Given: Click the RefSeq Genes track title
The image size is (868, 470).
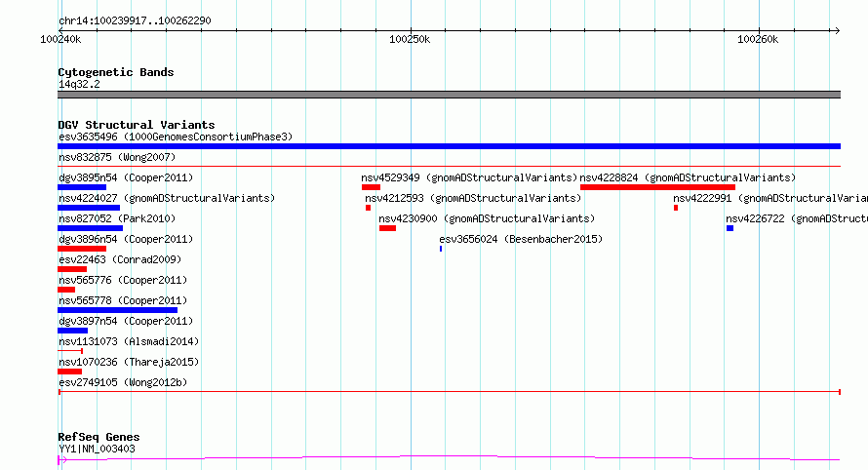Looking at the screenshot, I should click(x=99, y=437).
